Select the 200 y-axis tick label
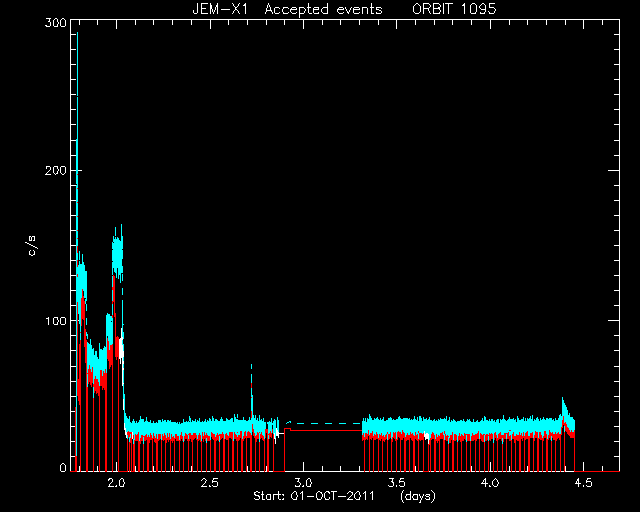Viewport: 640px width, 512px height. [56, 170]
